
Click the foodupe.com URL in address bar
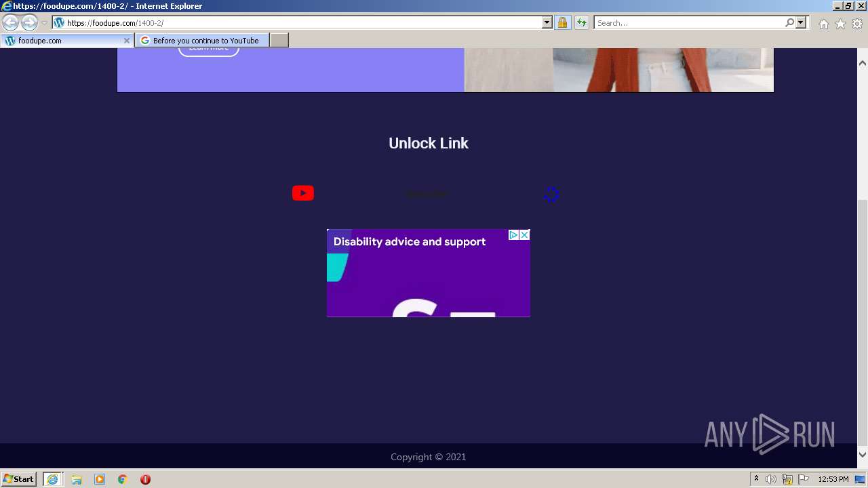point(115,23)
